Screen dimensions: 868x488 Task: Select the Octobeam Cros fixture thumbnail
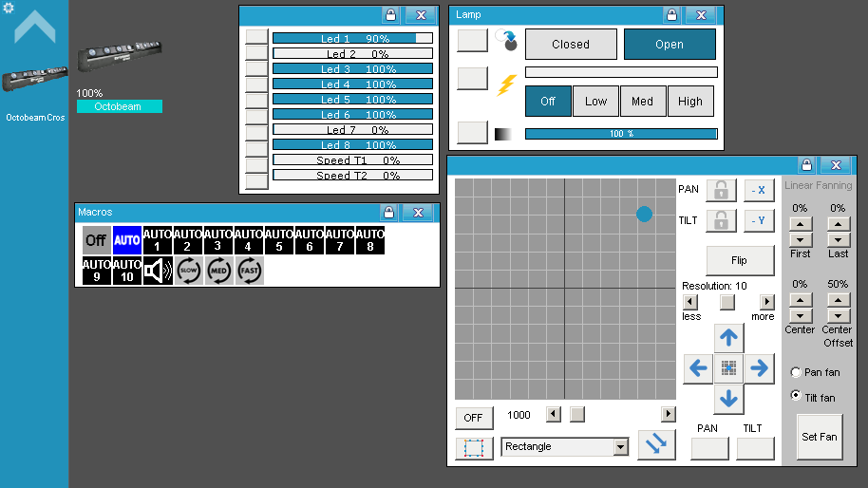35,79
